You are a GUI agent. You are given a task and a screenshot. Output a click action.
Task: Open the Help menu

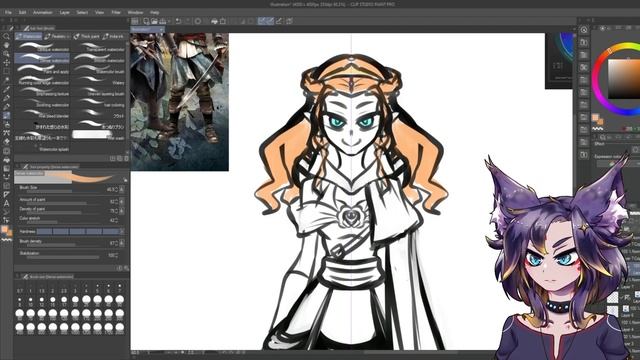coord(154,13)
